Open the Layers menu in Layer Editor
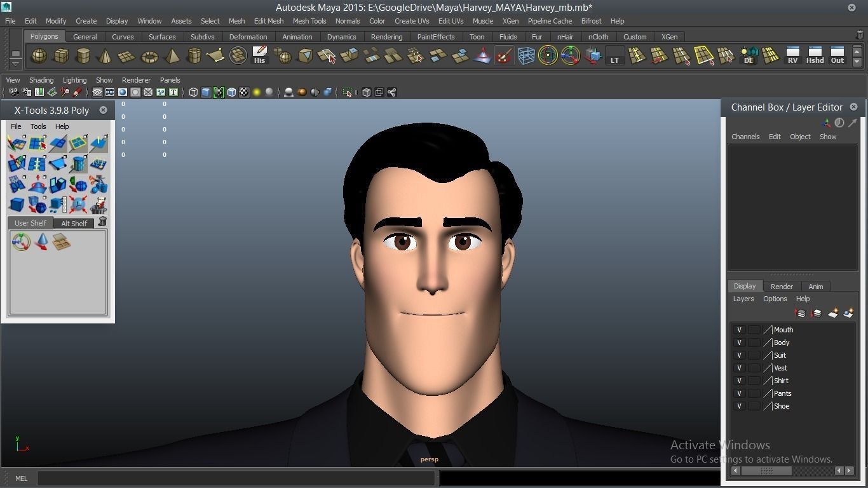Viewport: 868px width, 488px height. pos(743,299)
